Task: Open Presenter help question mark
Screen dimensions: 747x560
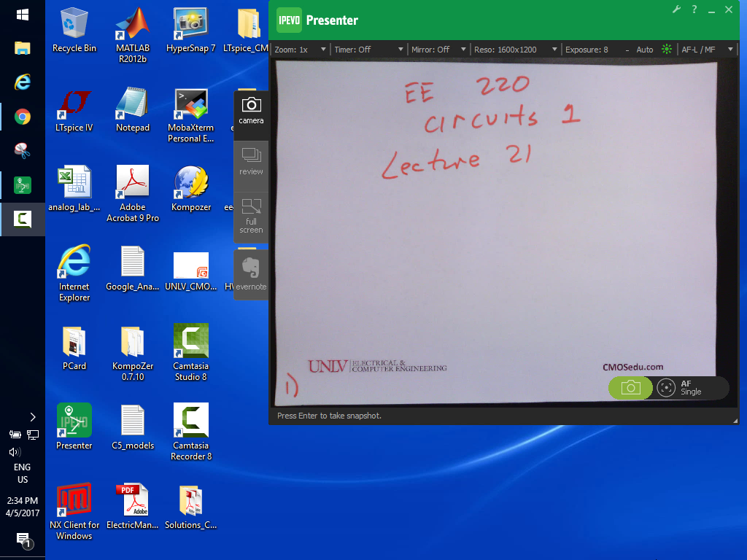Action: click(x=694, y=9)
